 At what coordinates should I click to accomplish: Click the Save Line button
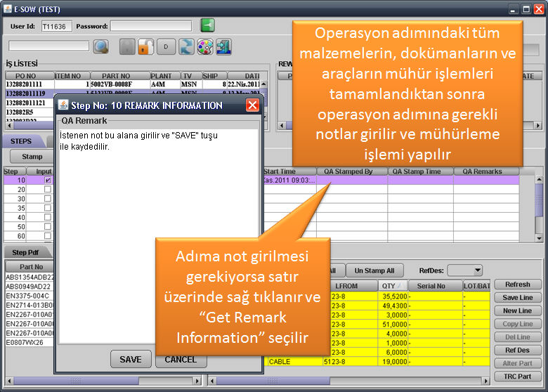(518, 298)
